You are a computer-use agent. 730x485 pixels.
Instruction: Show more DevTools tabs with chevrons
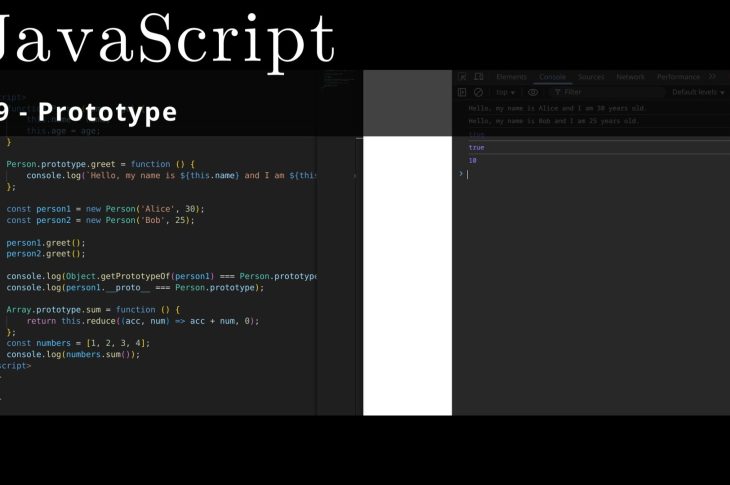(x=712, y=77)
